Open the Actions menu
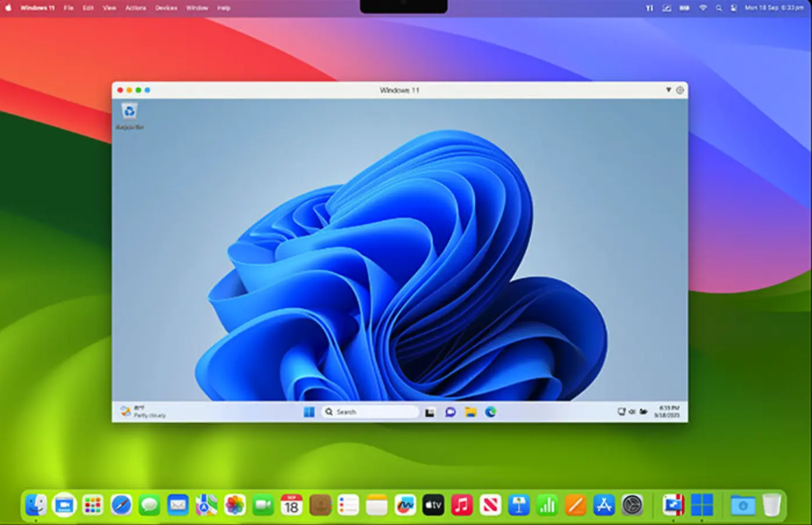The image size is (812, 525). [136, 8]
